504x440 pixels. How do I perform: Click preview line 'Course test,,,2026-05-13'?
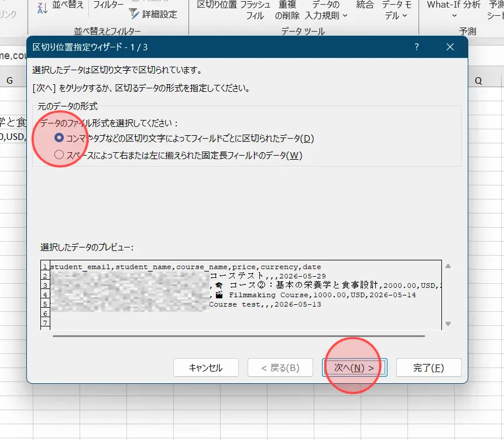pos(265,304)
